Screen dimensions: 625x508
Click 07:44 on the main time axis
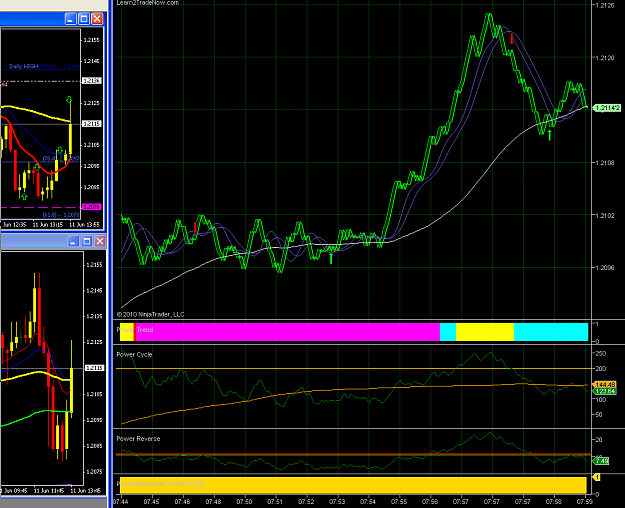(120, 501)
